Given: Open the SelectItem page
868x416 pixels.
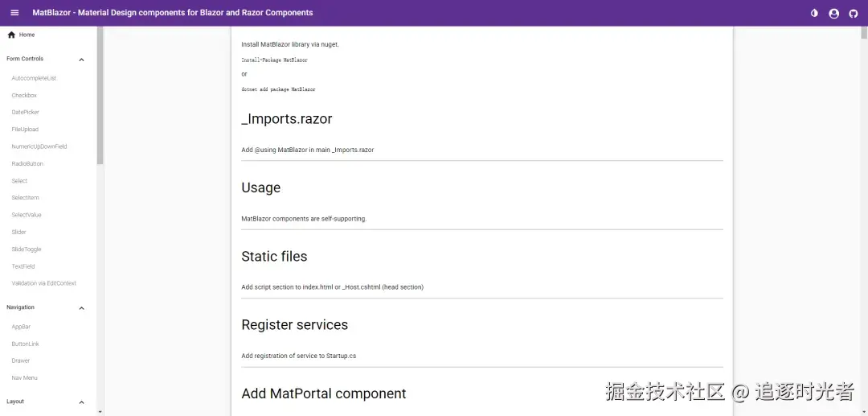Looking at the screenshot, I should pyautogui.click(x=25, y=198).
